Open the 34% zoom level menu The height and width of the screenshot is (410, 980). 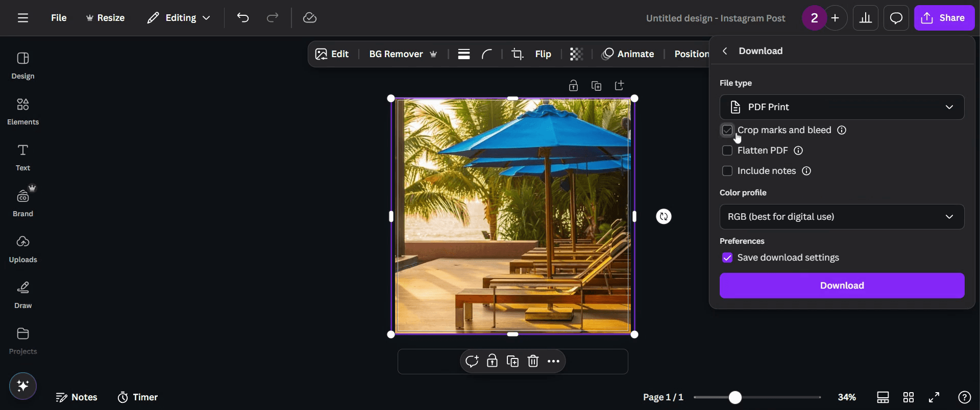[x=847, y=397]
